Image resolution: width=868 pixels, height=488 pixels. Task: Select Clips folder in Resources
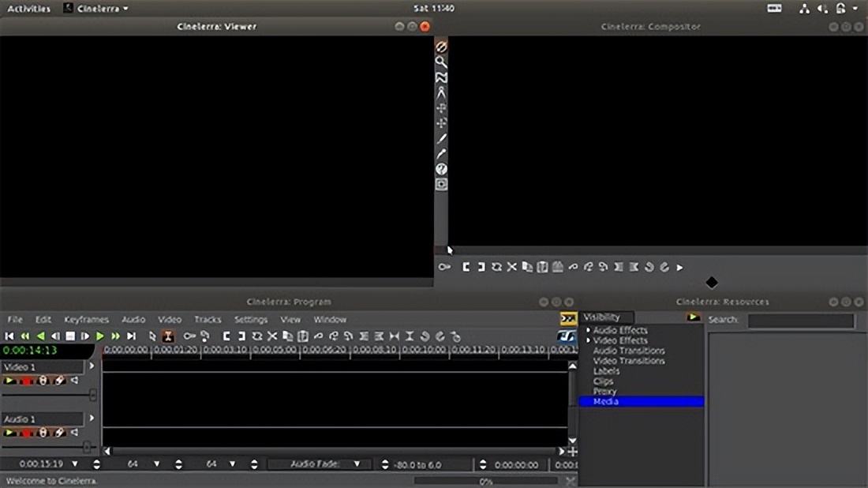click(x=603, y=381)
